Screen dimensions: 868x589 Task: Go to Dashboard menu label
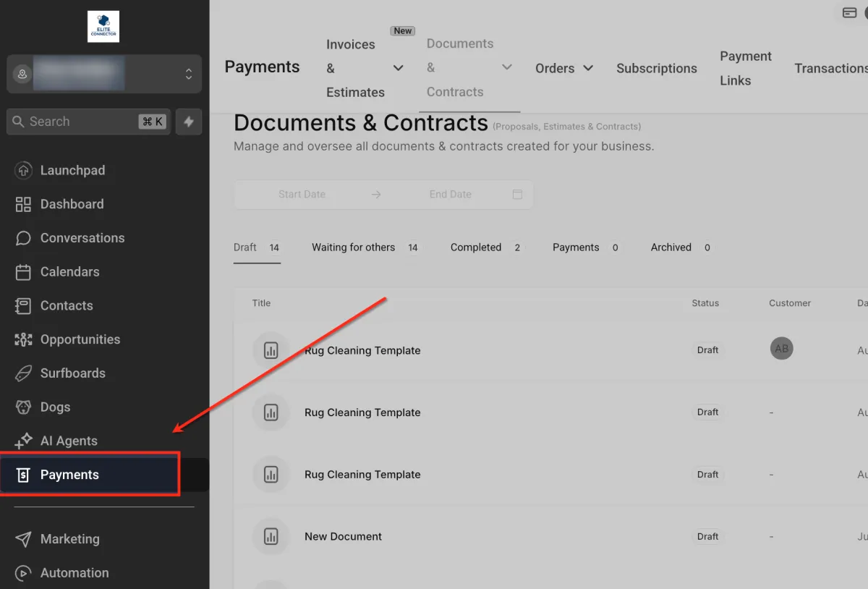tap(72, 204)
